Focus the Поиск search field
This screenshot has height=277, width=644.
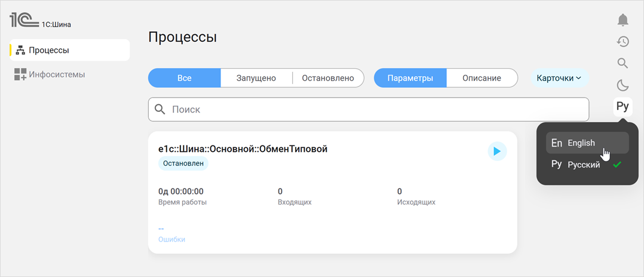[x=369, y=109]
